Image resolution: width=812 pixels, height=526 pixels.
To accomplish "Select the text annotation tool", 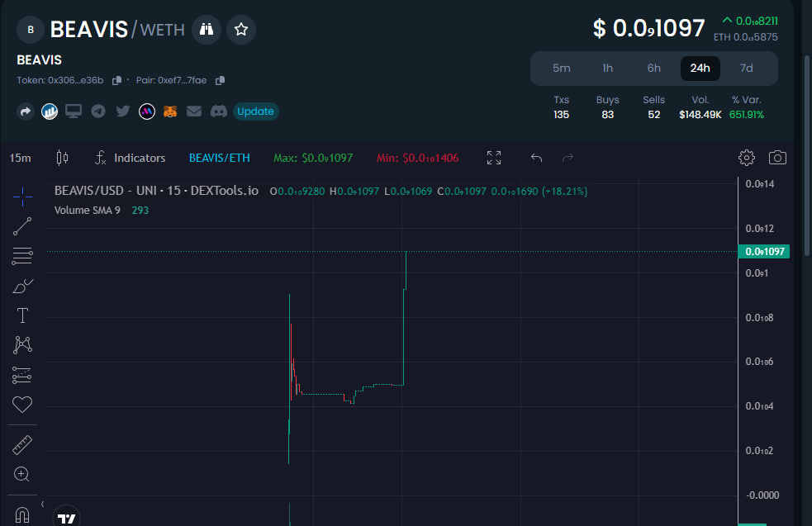I will click(22, 315).
